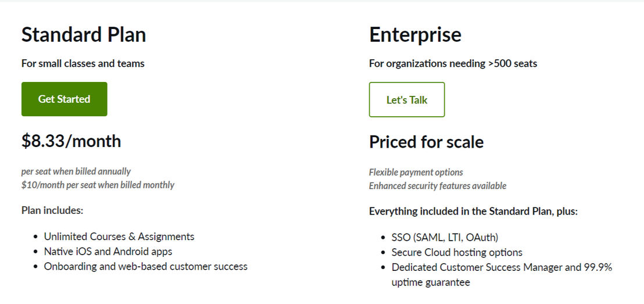Click the Native iOS and Android apps bullet
The width and height of the screenshot is (644, 304).
108,251
